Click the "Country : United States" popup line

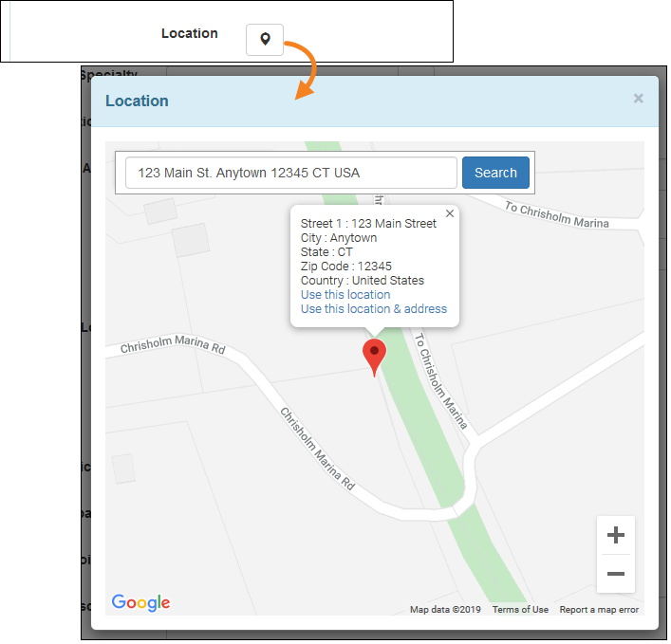click(x=362, y=281)
